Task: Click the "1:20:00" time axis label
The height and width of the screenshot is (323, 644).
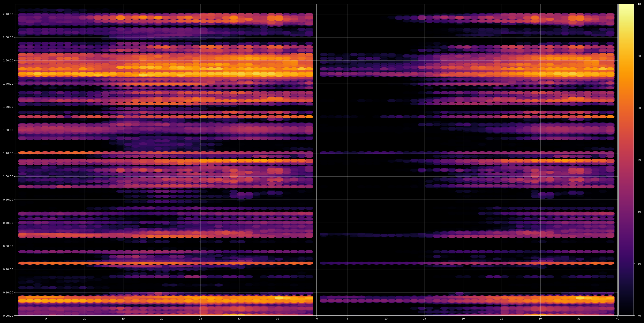Action: (x=8, y=130)
